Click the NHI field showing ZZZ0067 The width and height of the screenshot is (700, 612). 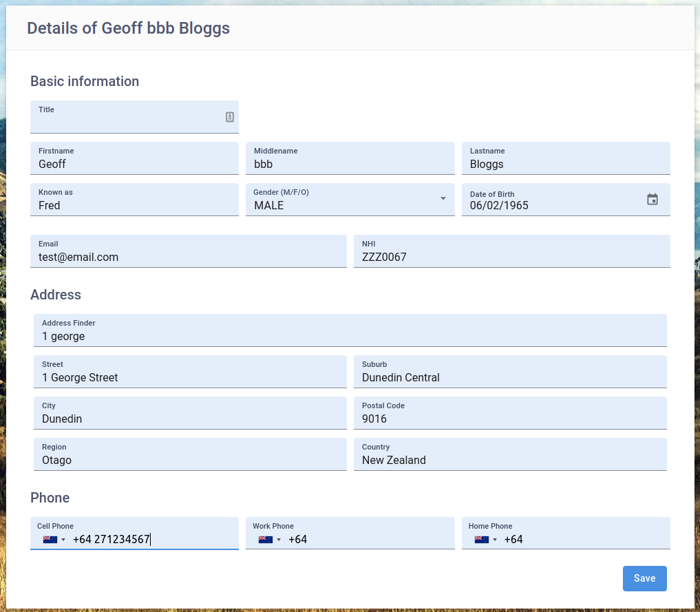[x=511, y=257]
